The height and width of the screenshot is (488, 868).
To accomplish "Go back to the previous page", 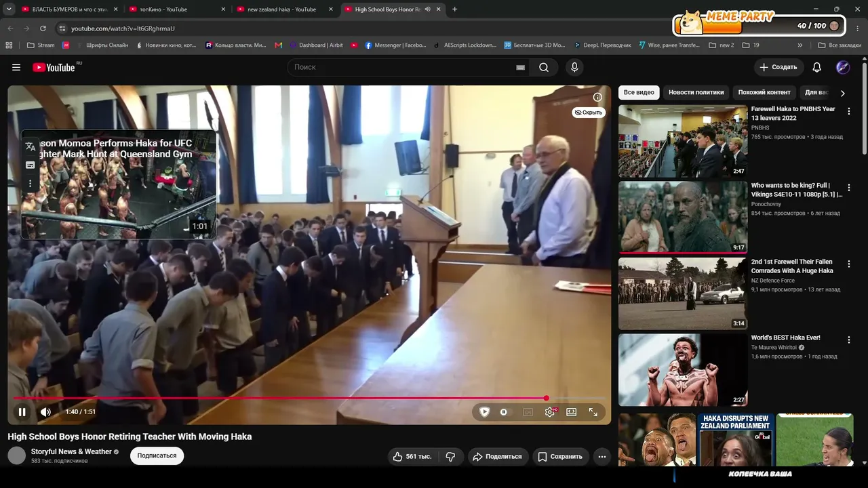I will pyautogui.click(x=10, y=28).
